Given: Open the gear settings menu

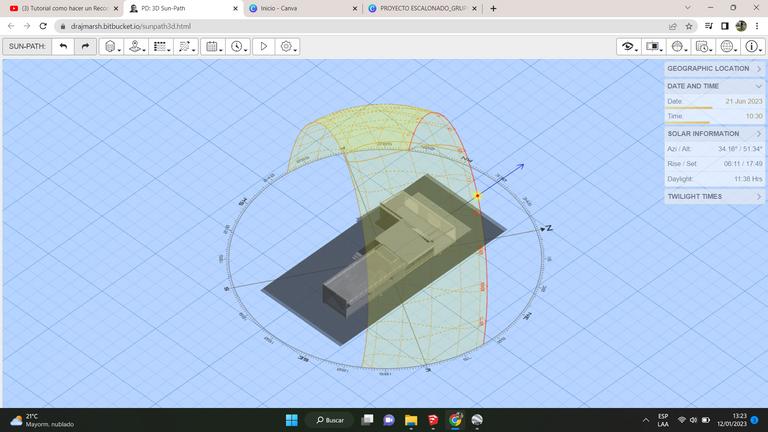Looking at the screenshot, I should pyautogui.click(x=288, y=46).
